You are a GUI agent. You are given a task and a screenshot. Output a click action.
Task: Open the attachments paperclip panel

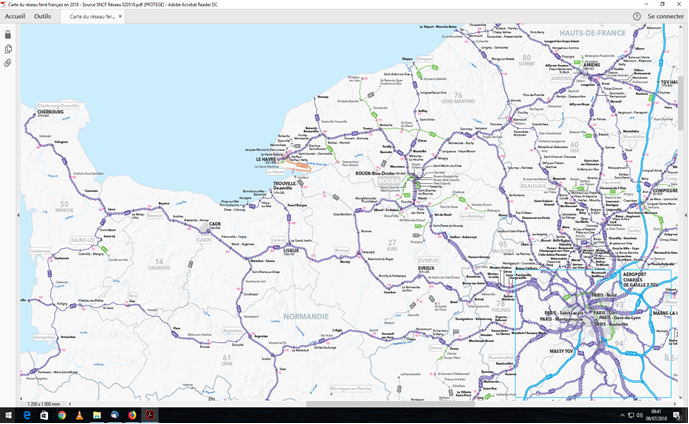pos(7,63)
